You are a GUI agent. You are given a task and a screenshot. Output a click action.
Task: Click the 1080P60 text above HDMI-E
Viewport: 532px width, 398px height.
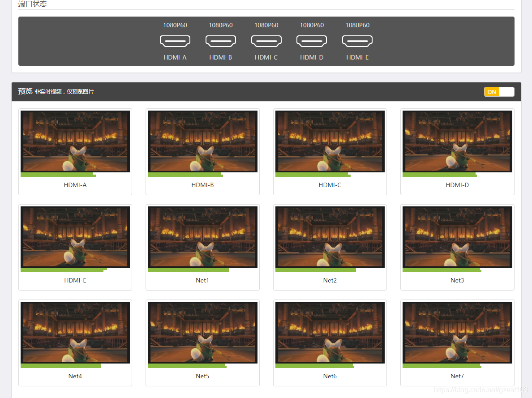357,25
